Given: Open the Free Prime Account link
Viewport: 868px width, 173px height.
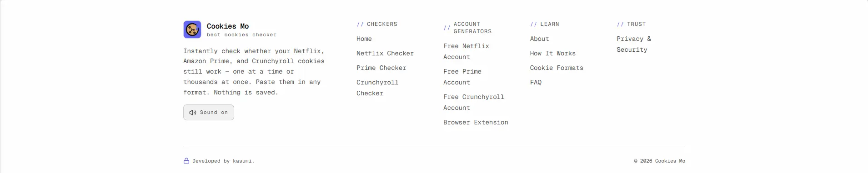Looking at the screenshot, I should click(462, 77).
